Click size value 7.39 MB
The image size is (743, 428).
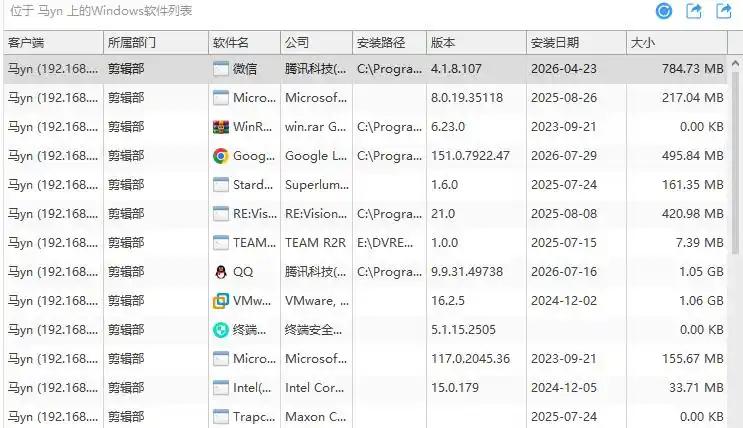700,243
